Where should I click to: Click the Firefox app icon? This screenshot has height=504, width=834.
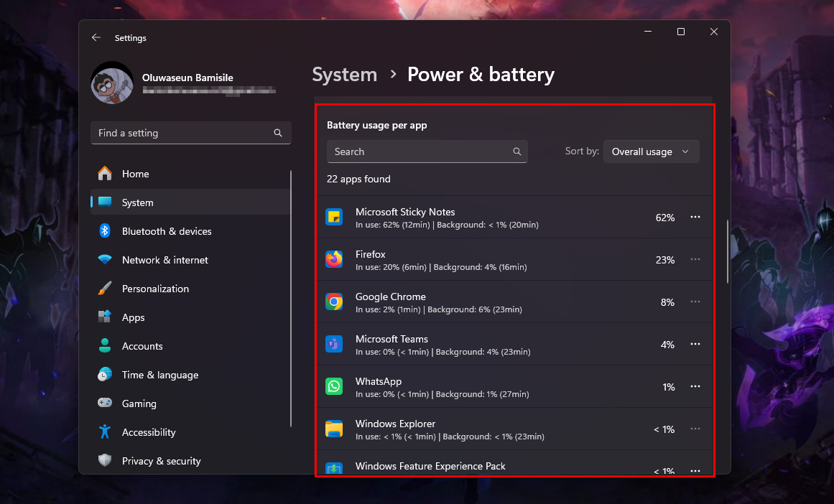coord(334,259)
